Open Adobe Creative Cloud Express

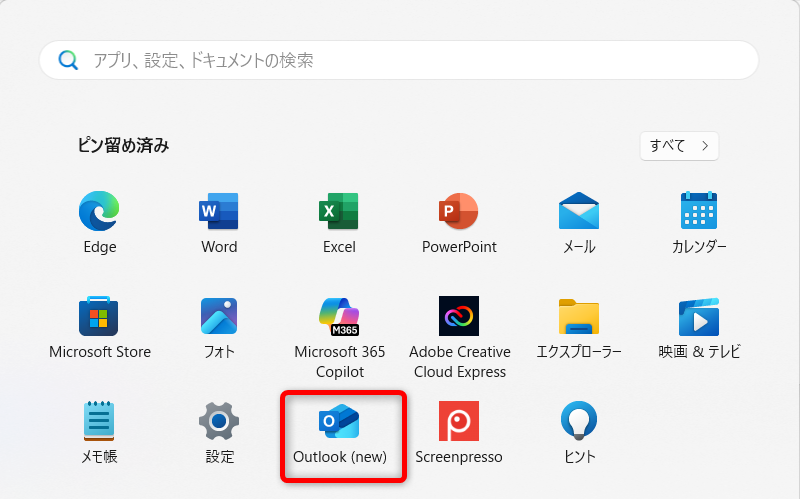click(459, 317)
